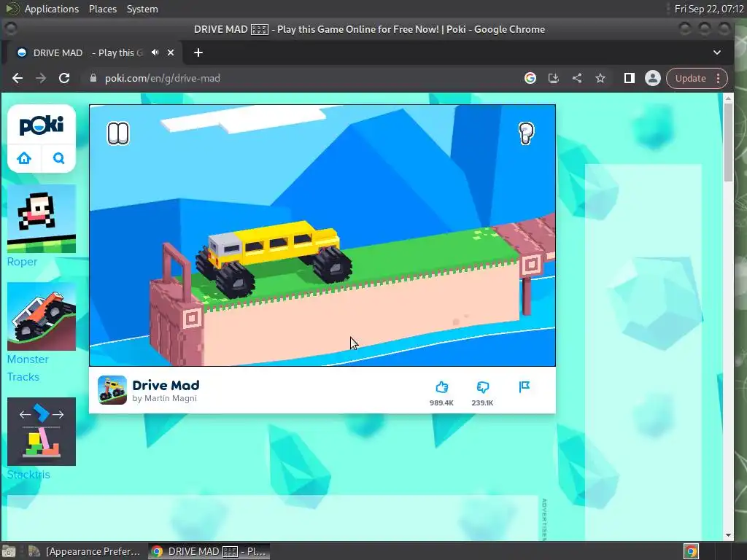Image resolution: width=747 pixels, height=560 pixels.
Task: Mute the Drive Mad tab audio
Action: point(155,52)
